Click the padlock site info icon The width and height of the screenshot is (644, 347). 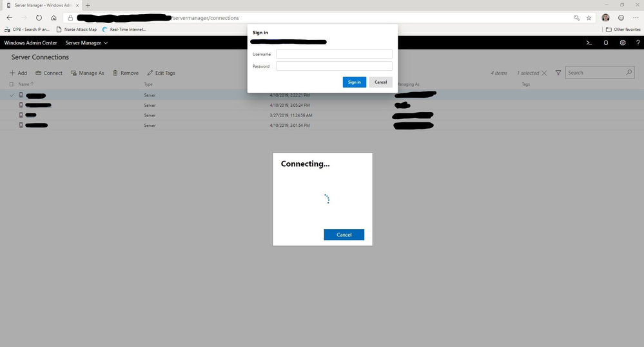point(70,17)
